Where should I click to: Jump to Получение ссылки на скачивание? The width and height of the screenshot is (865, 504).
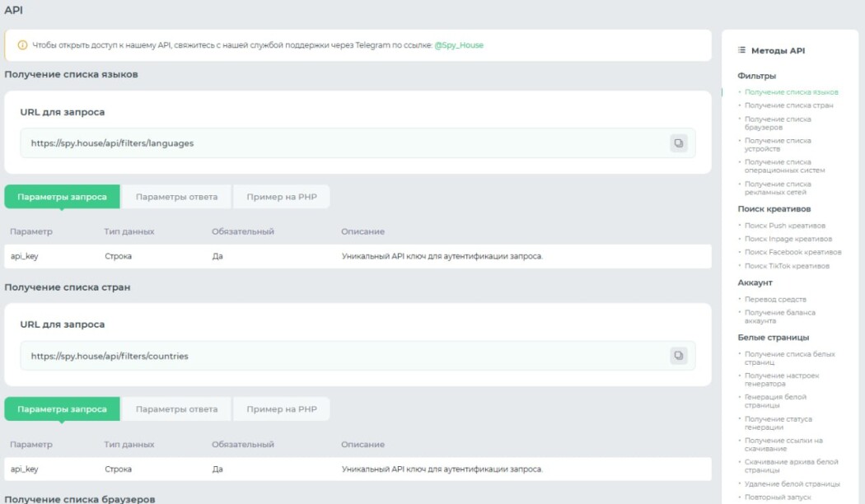[x=783, y=445]
